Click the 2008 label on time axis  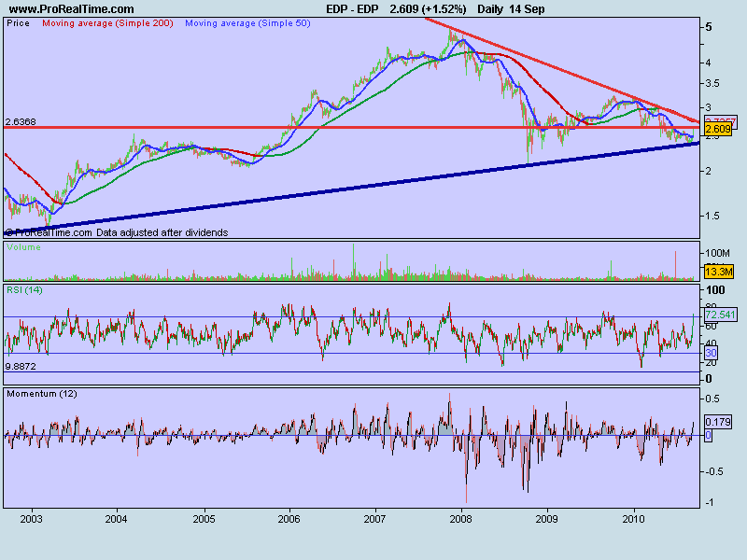pyautogui.click(x=460, y=519)
